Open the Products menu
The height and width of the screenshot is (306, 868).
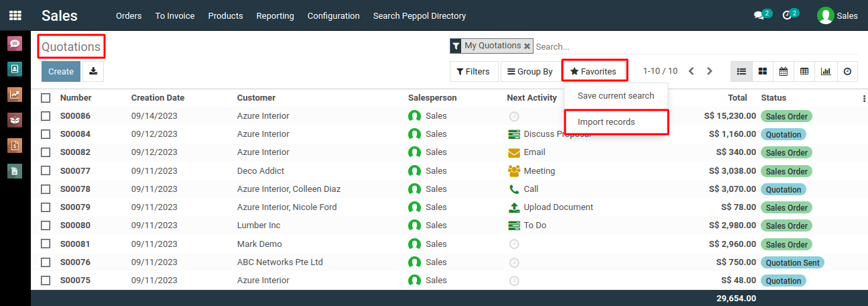[225, 15]
